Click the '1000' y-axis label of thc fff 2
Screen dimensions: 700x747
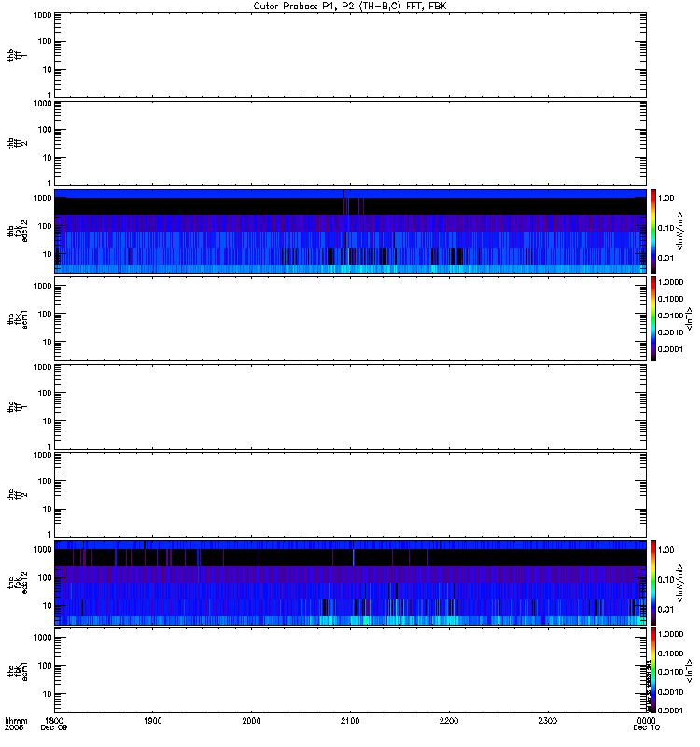42,455
